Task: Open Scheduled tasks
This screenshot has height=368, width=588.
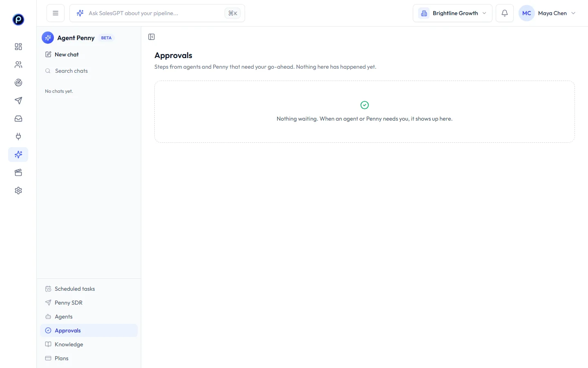Action: click(89, 289)
